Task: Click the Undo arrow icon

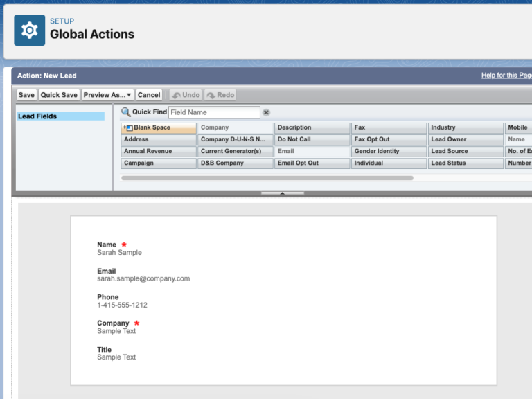Action: click(x=176, y=96)
